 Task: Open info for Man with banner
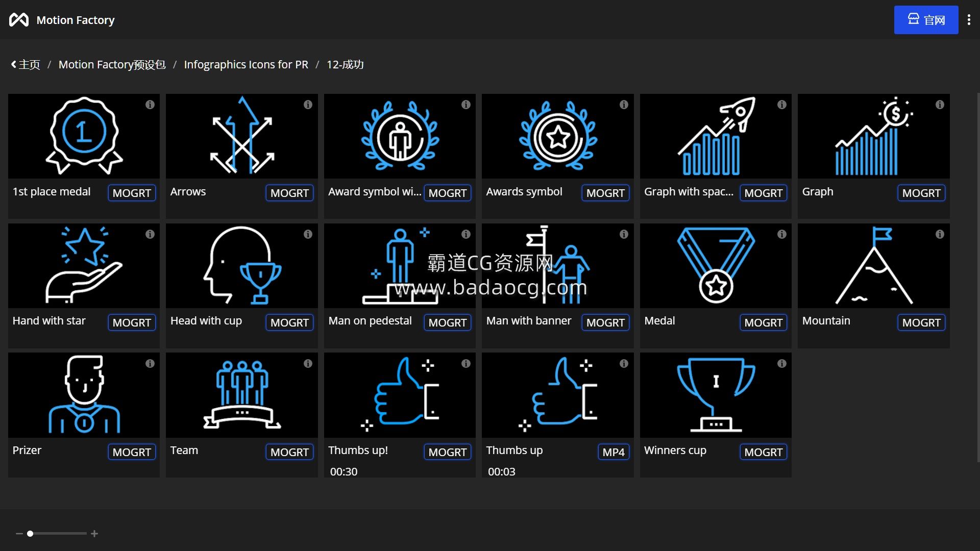pyautogui.click(x=624, y=234)
